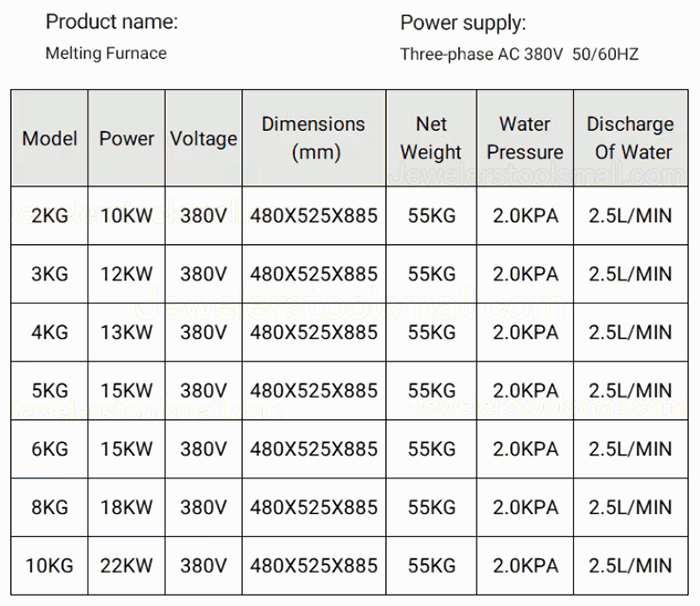
Task: Click the Model column header
Action: click(x=50, y=138)
